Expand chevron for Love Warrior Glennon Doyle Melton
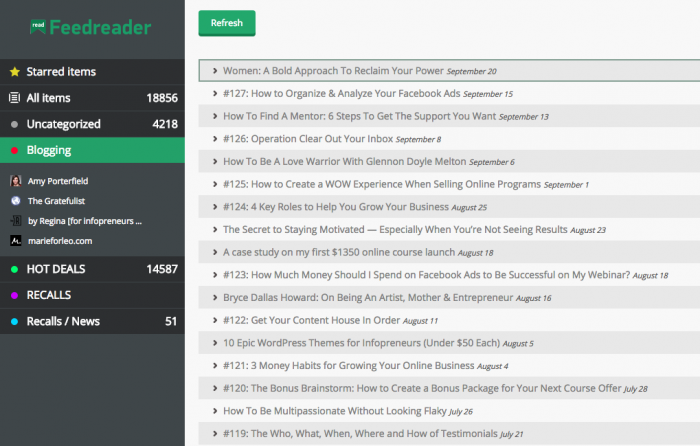The image size is (700, 446). tap(215, 161)
